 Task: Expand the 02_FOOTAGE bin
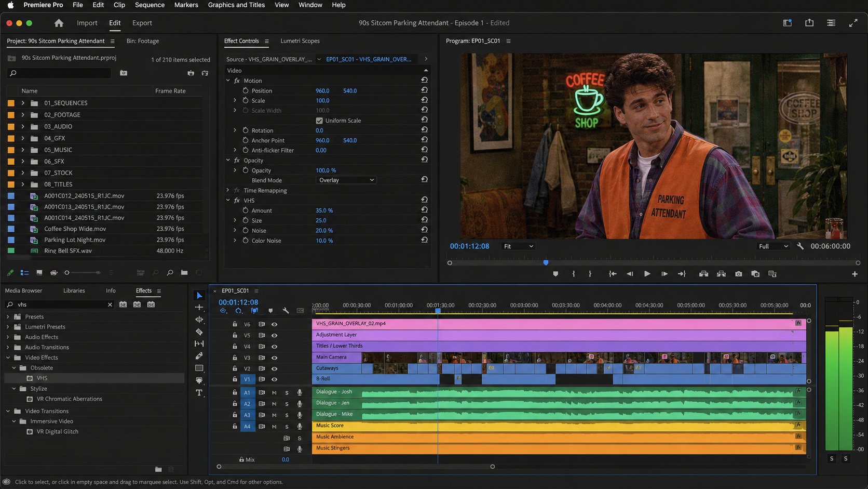coord(23,115)
